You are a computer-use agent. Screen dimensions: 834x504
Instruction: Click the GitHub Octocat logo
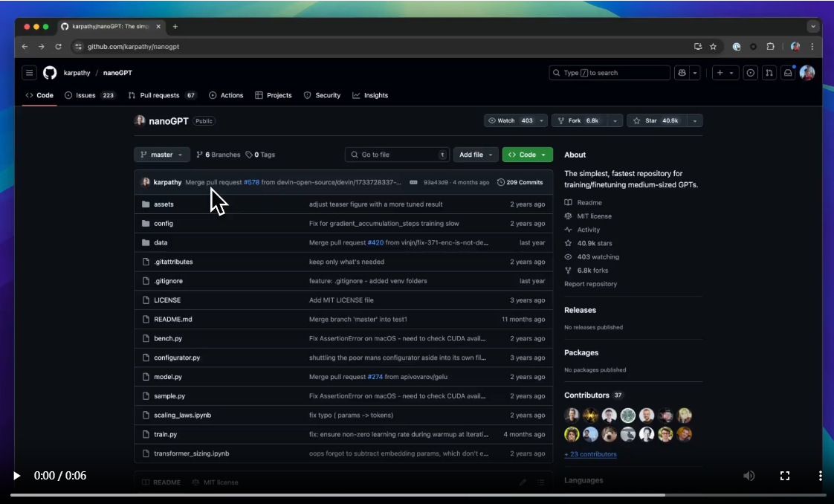point(50,73)
